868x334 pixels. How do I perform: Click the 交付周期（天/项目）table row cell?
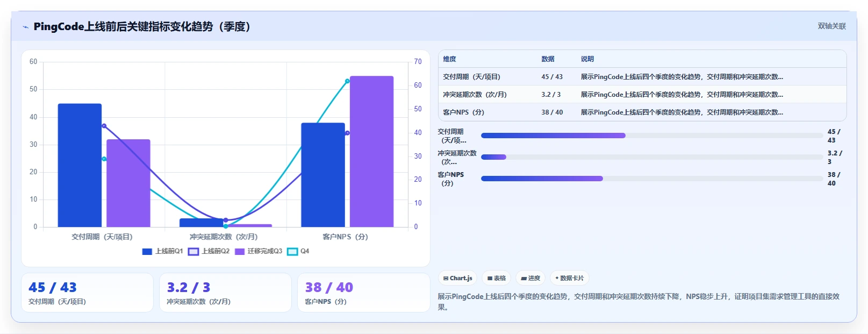point(471,77)
